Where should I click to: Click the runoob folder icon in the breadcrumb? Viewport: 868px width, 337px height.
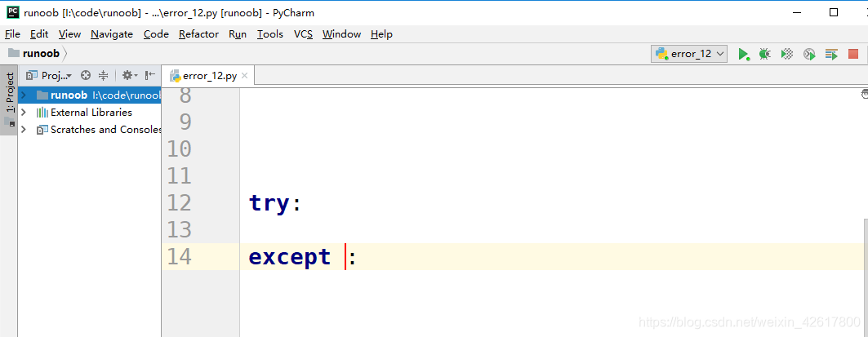point(14,53)
